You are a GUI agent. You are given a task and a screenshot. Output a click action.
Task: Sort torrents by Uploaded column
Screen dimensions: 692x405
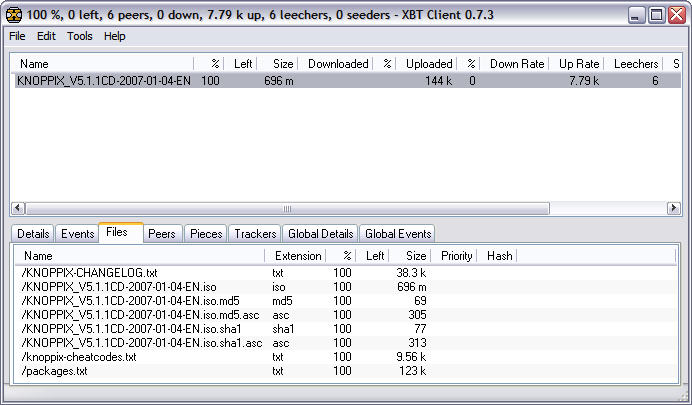(x=427, y=64)
